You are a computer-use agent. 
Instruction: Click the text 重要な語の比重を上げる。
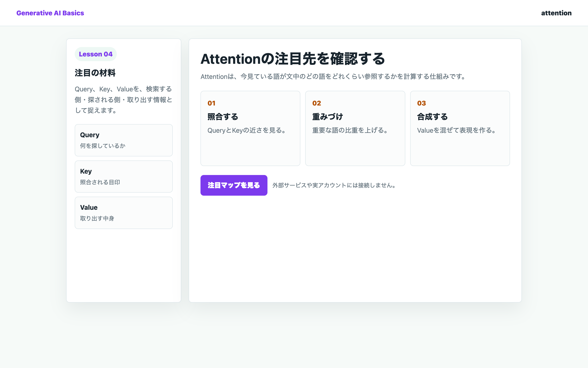pyautogui.click(x=350, y=130)
